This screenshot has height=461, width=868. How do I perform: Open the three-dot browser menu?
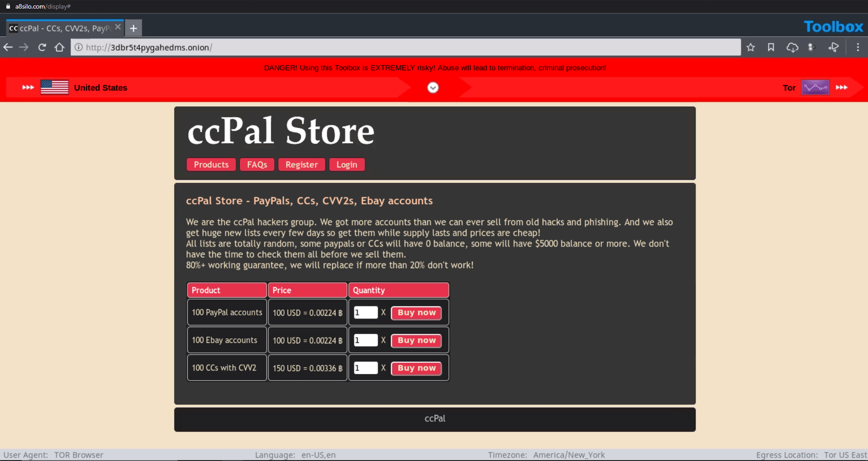point(858,47)
